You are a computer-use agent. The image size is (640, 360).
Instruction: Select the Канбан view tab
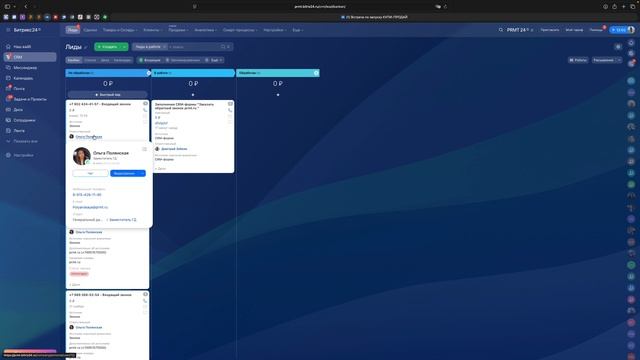click(74, 60)
